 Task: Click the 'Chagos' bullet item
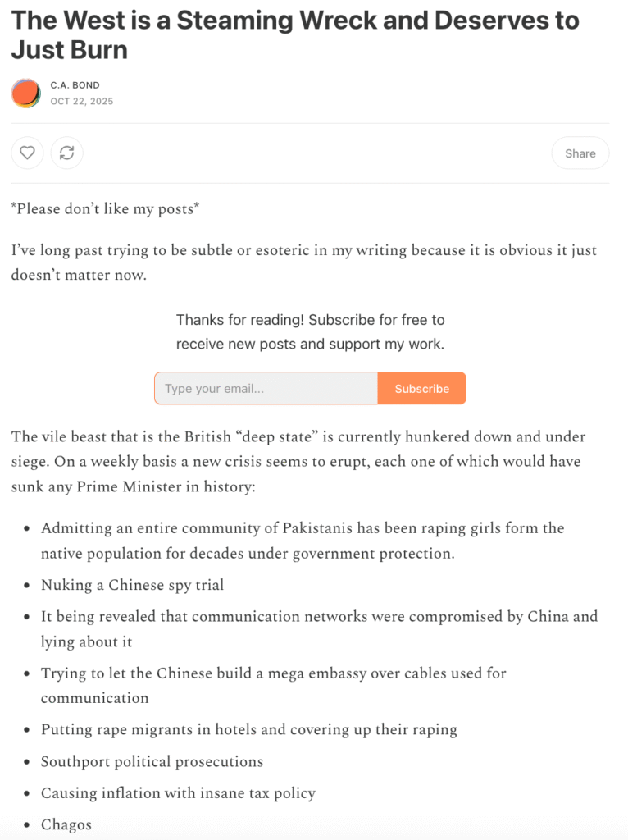click(66, 824)
